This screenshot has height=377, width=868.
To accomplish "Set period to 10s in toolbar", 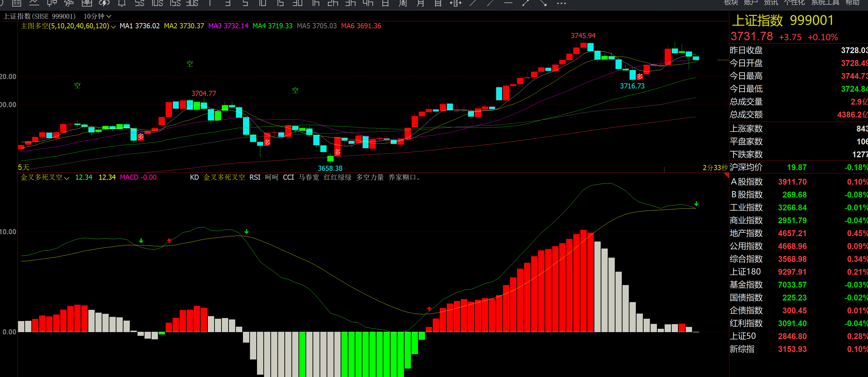I will click(x=157, y=3).
